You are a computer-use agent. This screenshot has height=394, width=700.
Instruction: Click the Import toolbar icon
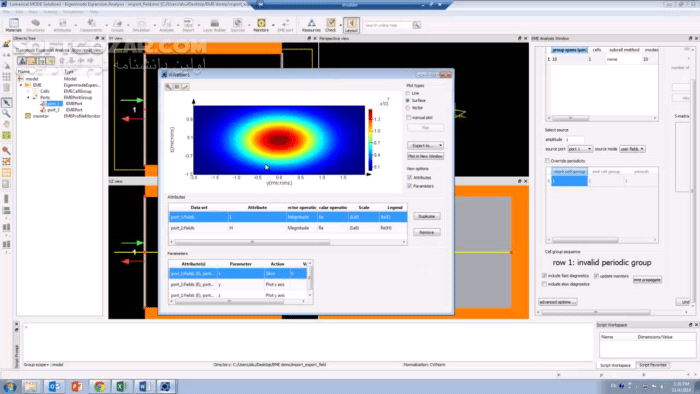tap(188, 25)
